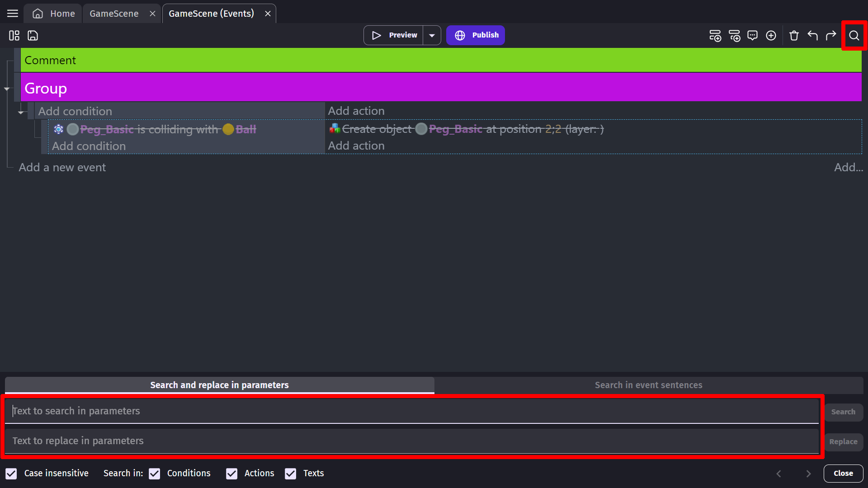
Task: Collapse the sub-event under Group
Action: 21,112
